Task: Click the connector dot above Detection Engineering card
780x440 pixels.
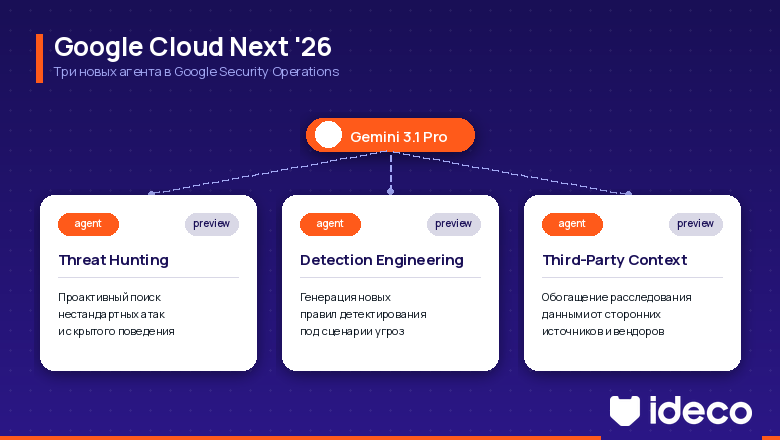Action: click(x=390, y=190)
